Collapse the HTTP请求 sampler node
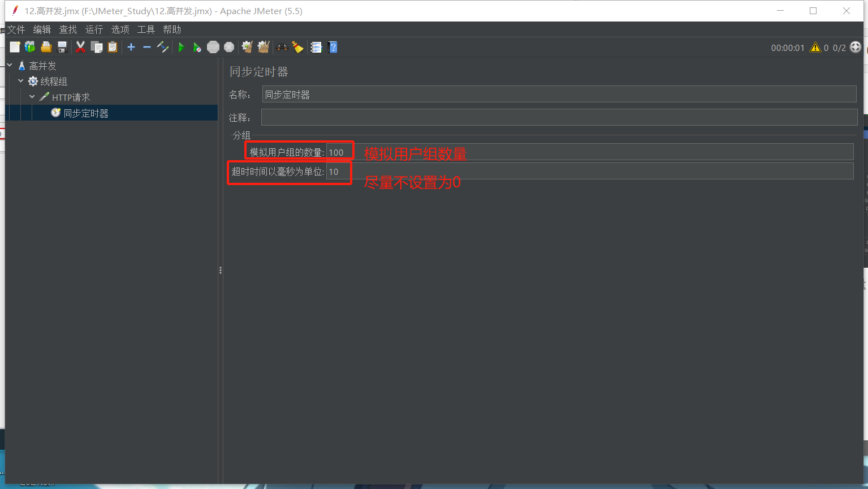The width and height of the screenshot is (868, 489). (x=32, y=97)
